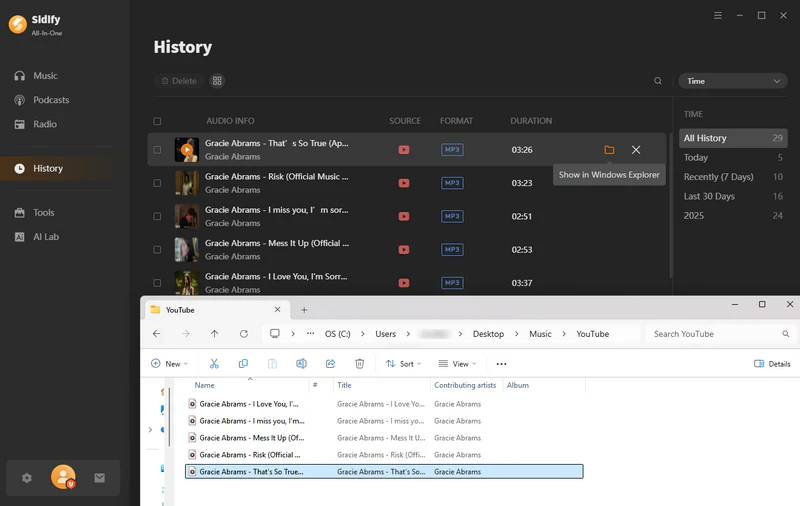Refresh the Explorer folder view
Image resolution: width=800 pixels, height=506 pixels.
coord(244,334)
